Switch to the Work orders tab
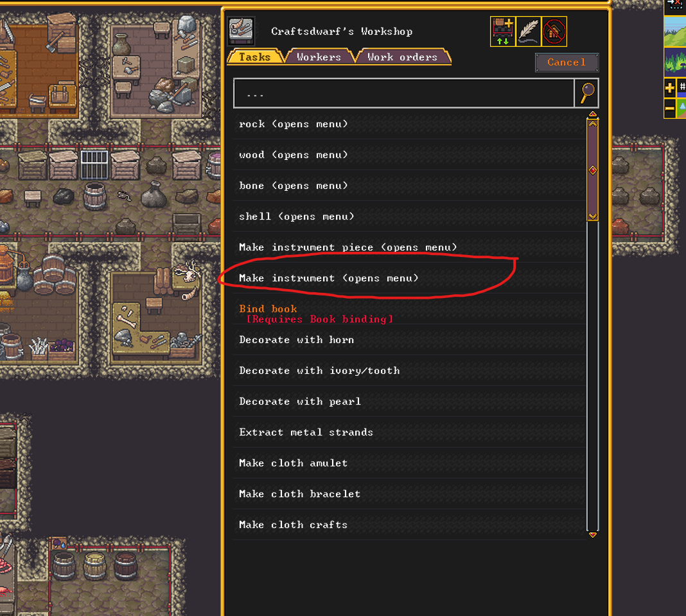 [x=403, y=57]
